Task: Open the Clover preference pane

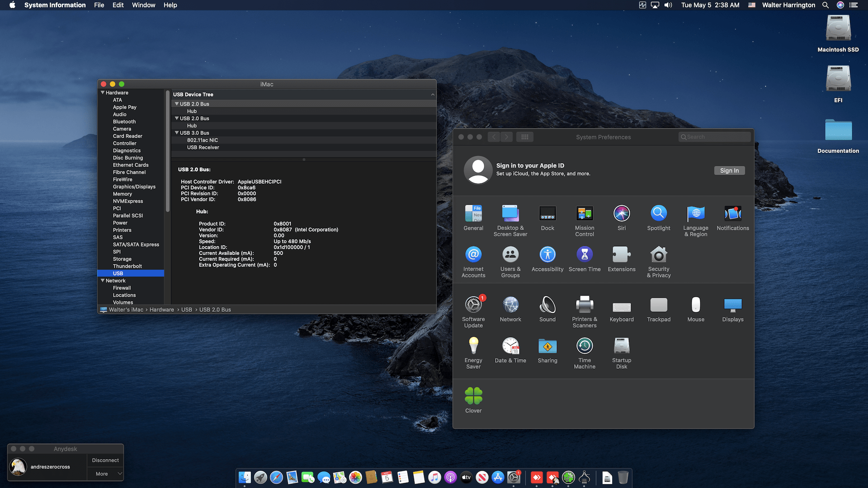Action: [473, 400]
